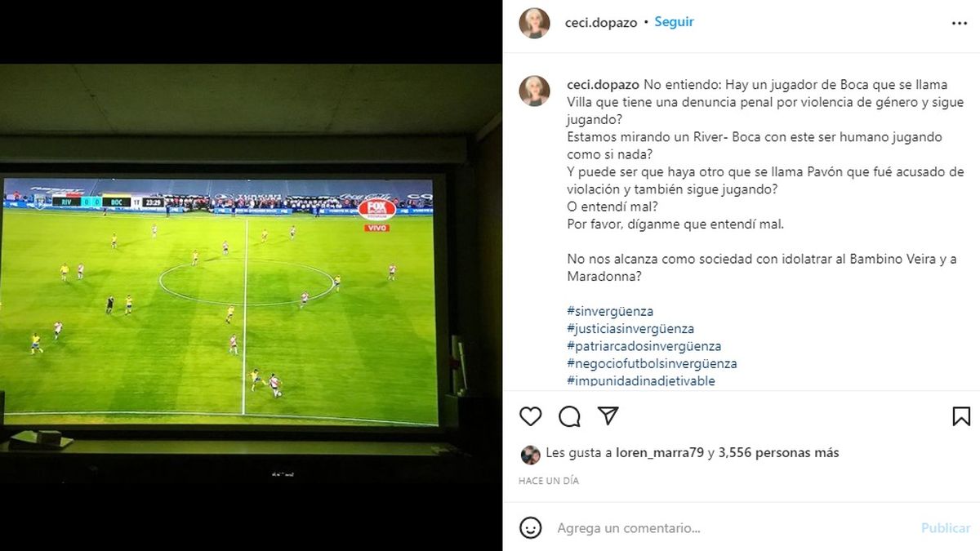Image resolution: width=980 pixels, height=551 pixels.
Task: Open ceci.dopazo profile picture in header
Action: (534, 23)
